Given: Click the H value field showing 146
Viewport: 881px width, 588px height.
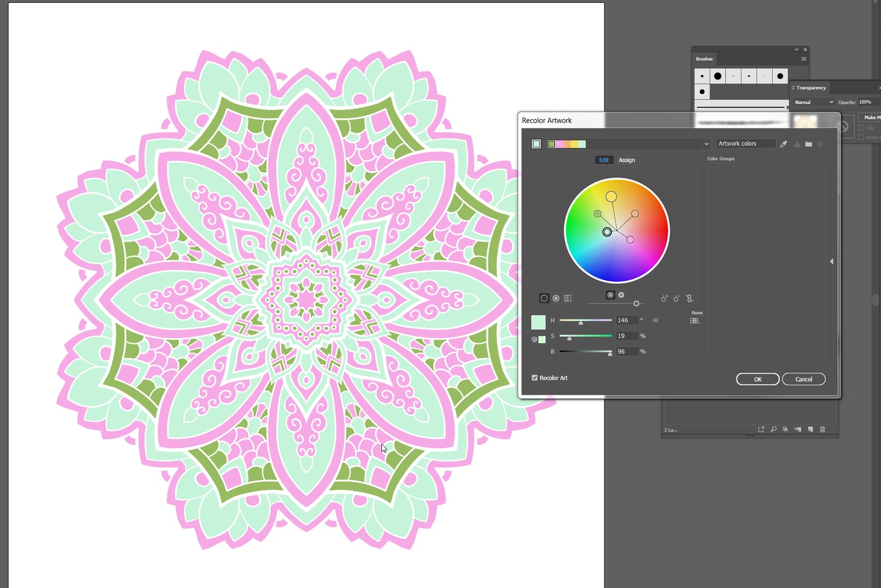Looking at the screenshot, I should point(627,320).
